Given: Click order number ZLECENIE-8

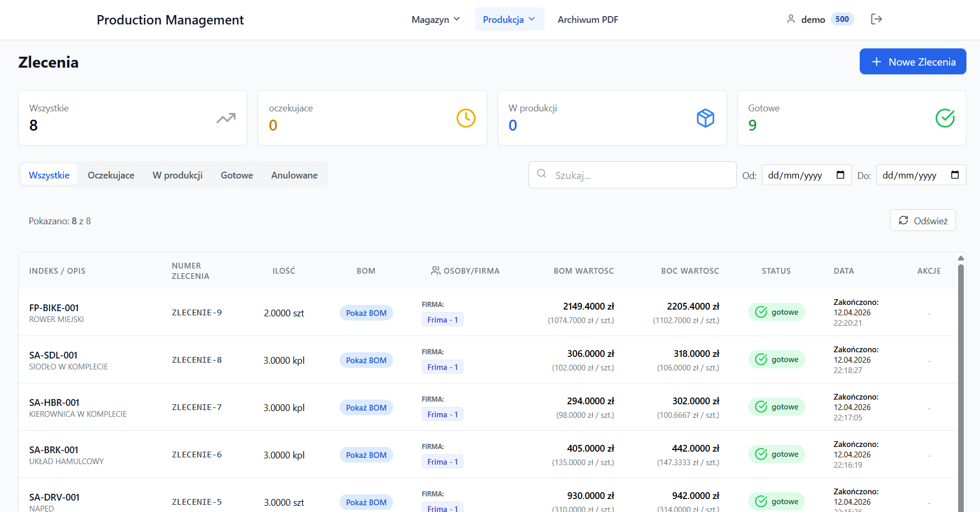Looking at the screenshot, I should coord(197,360).
